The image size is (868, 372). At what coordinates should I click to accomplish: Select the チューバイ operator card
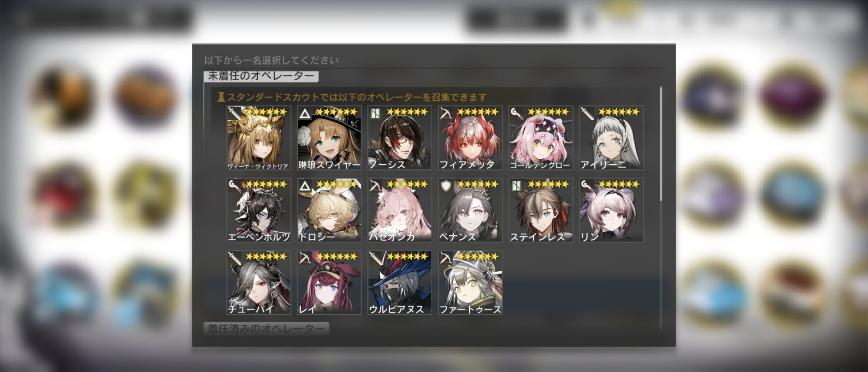coord(259,283)
